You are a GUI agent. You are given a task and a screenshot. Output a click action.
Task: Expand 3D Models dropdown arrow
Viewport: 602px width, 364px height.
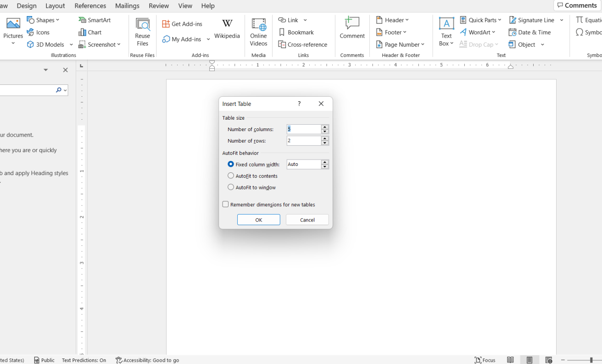tap(71, 44)
